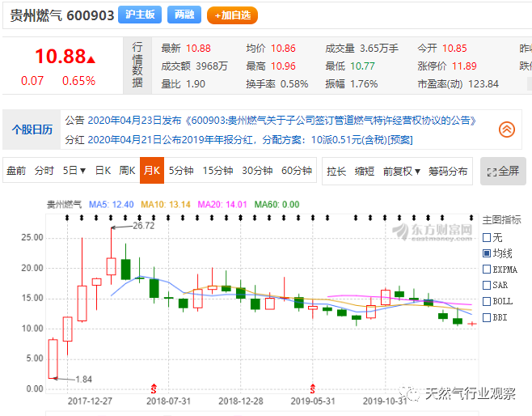The width and height of the screenshot is (532, 416).
Task: Click the 两融 margin trading badge
Action: point(184,15)
